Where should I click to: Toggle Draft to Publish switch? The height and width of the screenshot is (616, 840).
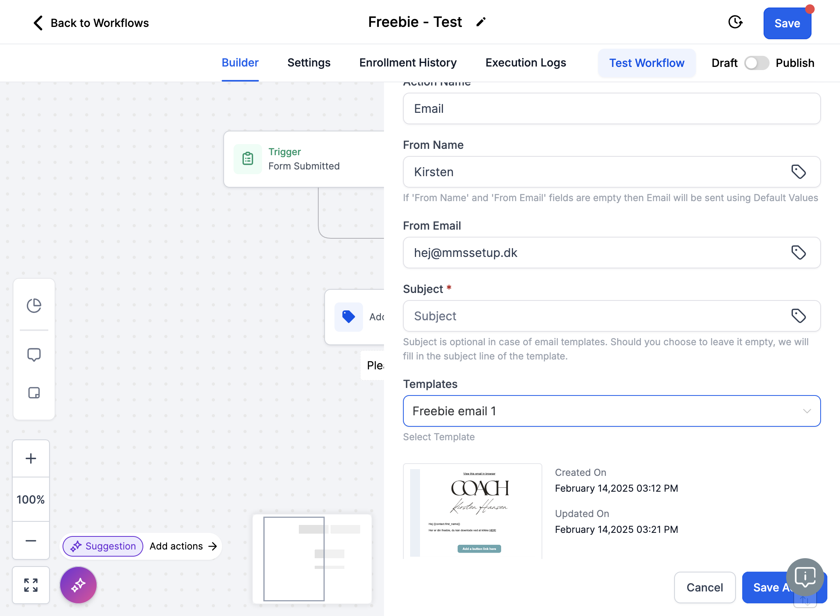tap(756, 63)
